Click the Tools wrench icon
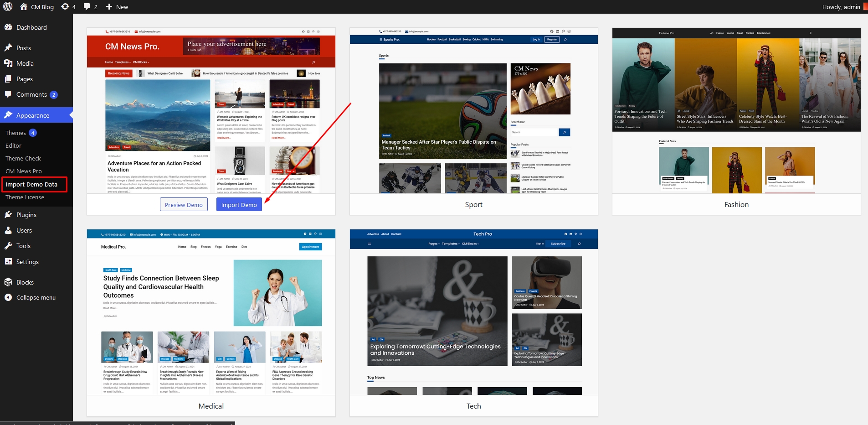 pyautogui.click(x=8, y=246)
